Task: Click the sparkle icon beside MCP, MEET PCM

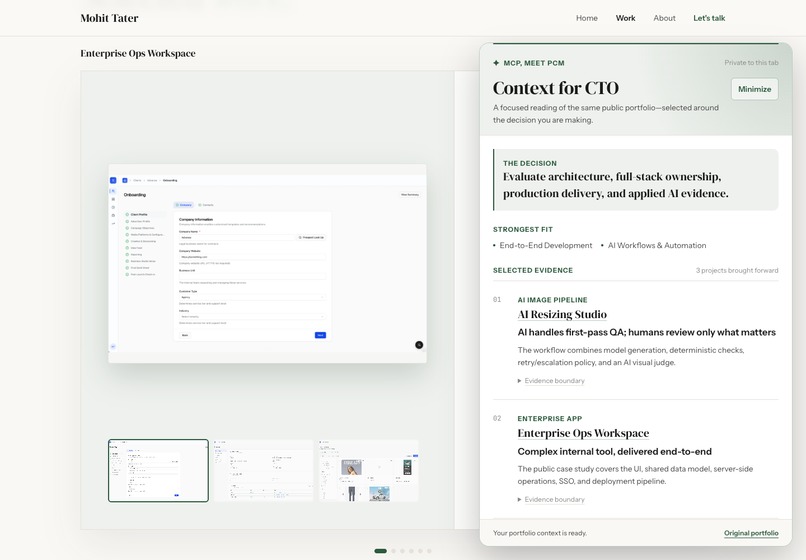Action: [496, 63]
